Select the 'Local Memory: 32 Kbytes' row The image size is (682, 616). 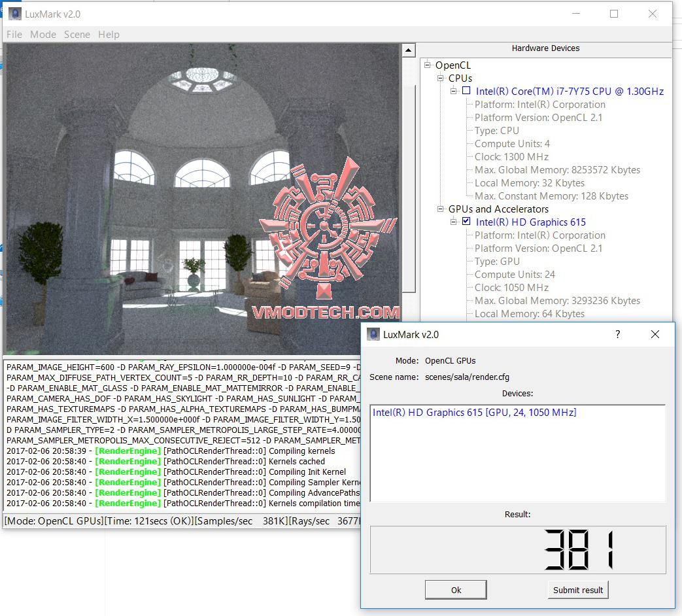(x=530, y=183)
